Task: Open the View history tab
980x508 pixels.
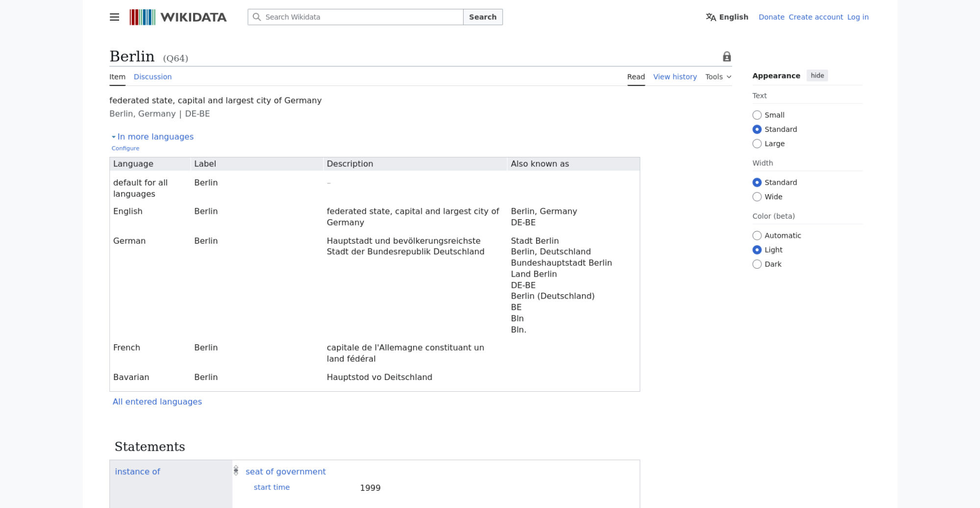Action: [x=675, y=77]
